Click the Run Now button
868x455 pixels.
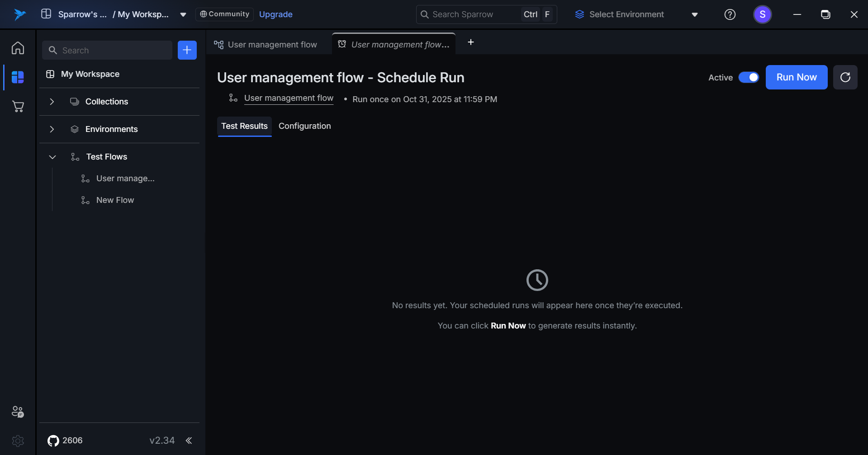pyautogui.click(x=796, y=77)
